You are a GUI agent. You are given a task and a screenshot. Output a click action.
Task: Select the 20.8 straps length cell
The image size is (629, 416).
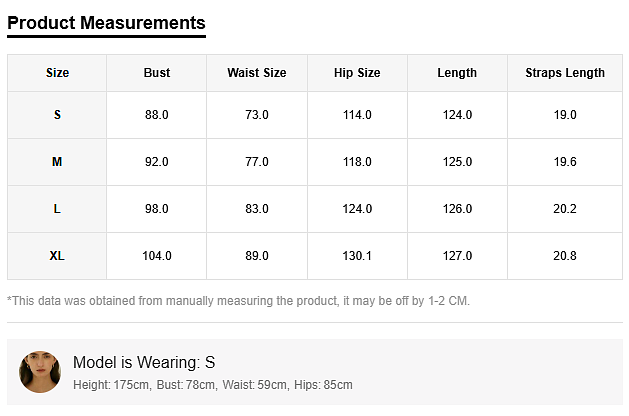pos(565,256)
